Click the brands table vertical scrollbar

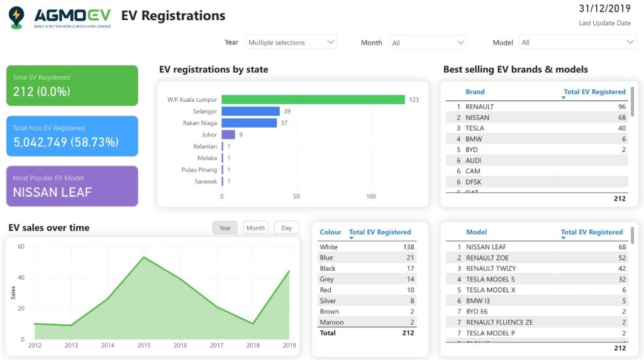point(632,101)
